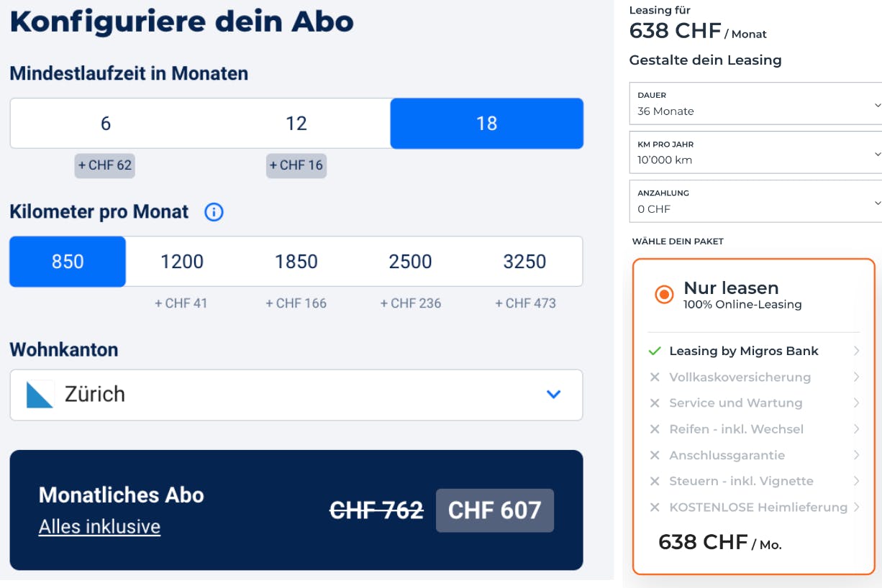Click the X icon beside KOSTENLOSE Heimlieferung
882x588 pixels.
(655, 507)
